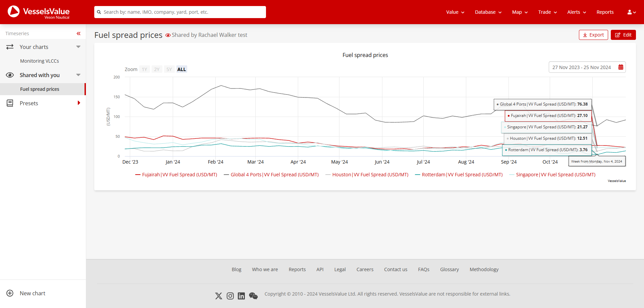Image resolution: width=644 pixels, height=308 pixels.
Task: Collapse the Your charts section
Action: (x=78, y=47)
